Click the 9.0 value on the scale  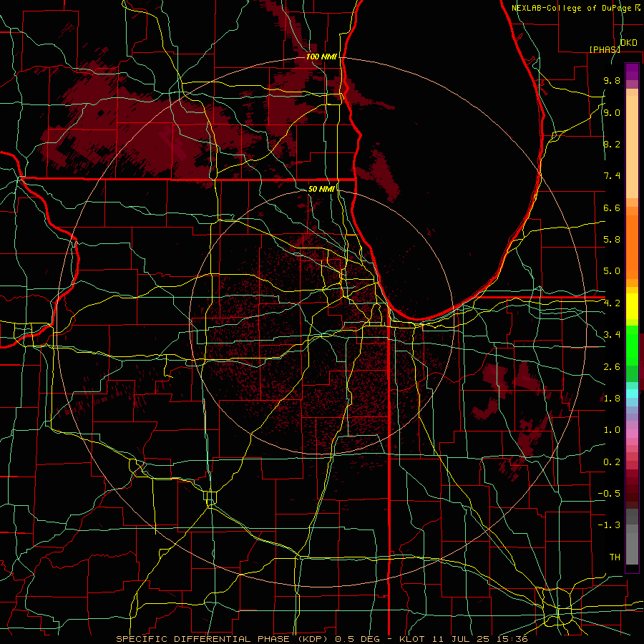click(x=612, y=112)
